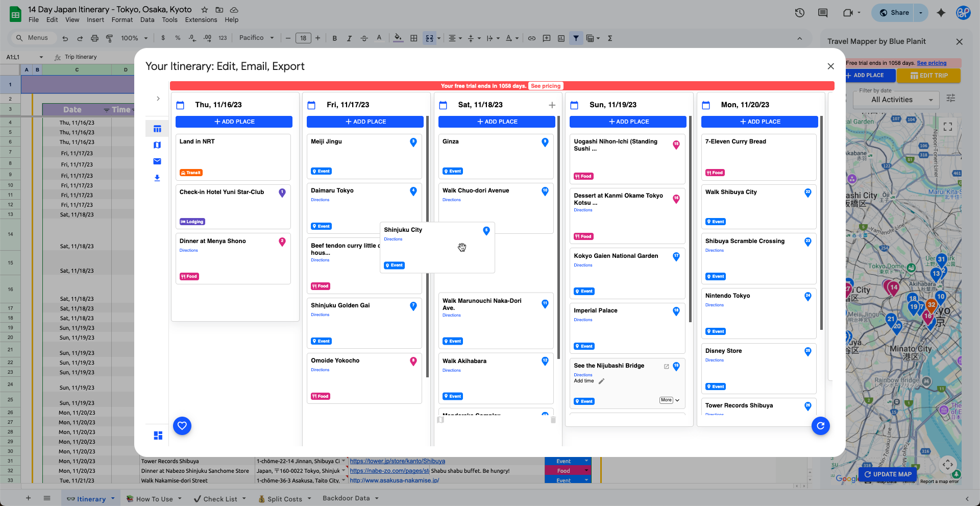Click the download icon in the itinerary sidebar
This screenshot has height=506, width=980.
[x=157, y=178]
